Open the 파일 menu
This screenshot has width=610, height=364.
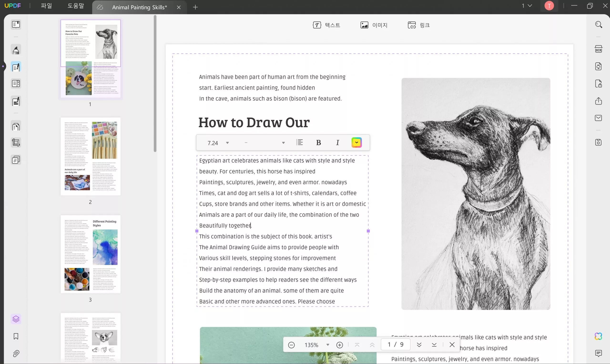[x=46, y=6]
